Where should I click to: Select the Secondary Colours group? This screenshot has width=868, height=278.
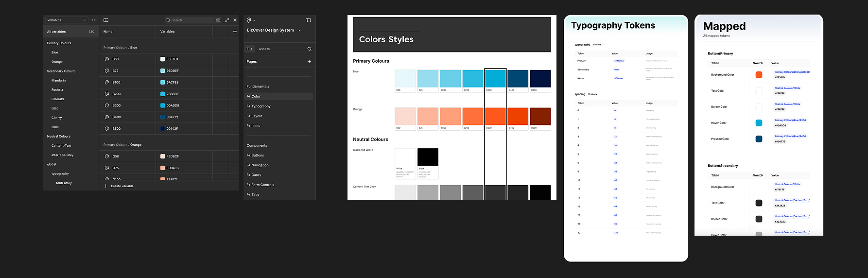61,71
